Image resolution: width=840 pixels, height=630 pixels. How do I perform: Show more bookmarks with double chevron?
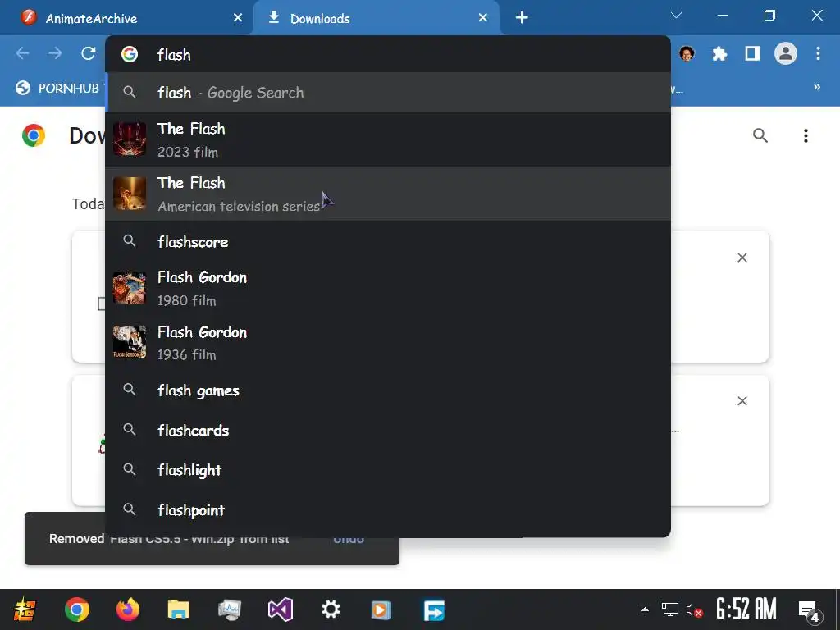817,87
